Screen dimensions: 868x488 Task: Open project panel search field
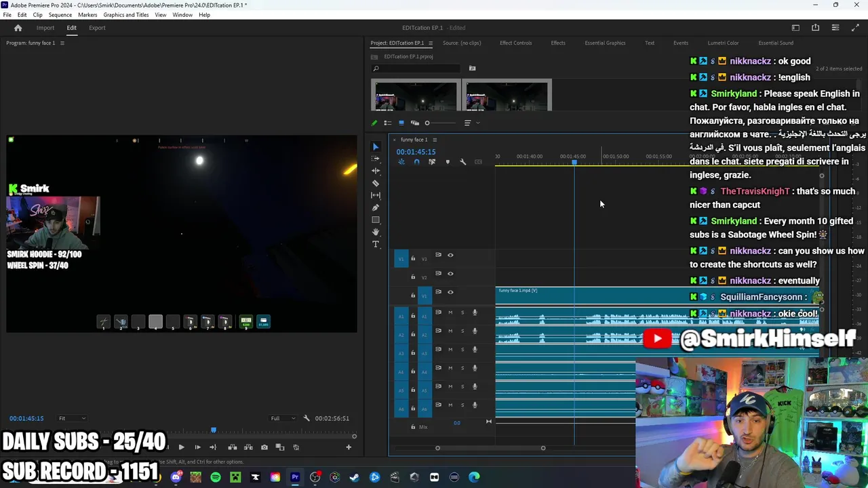point(417,68)
